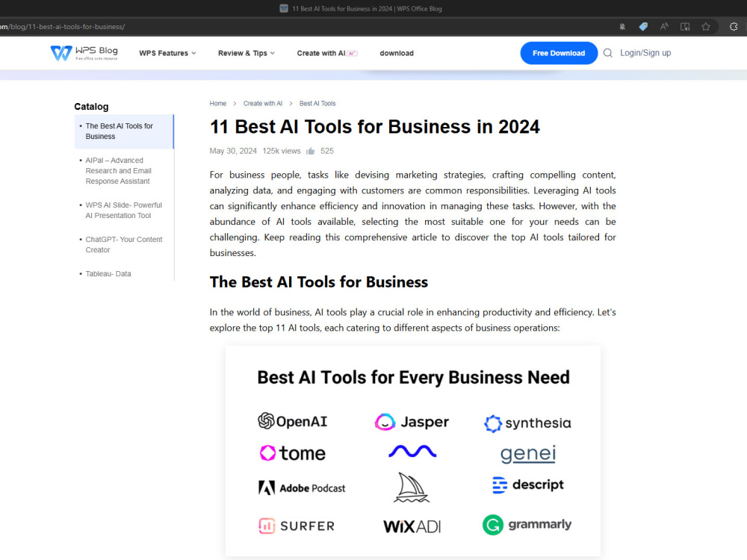Viewport: 747px width, 560px height.
Task: Open the download menu item
Action: pyautogui.click(x=397, y=53)
